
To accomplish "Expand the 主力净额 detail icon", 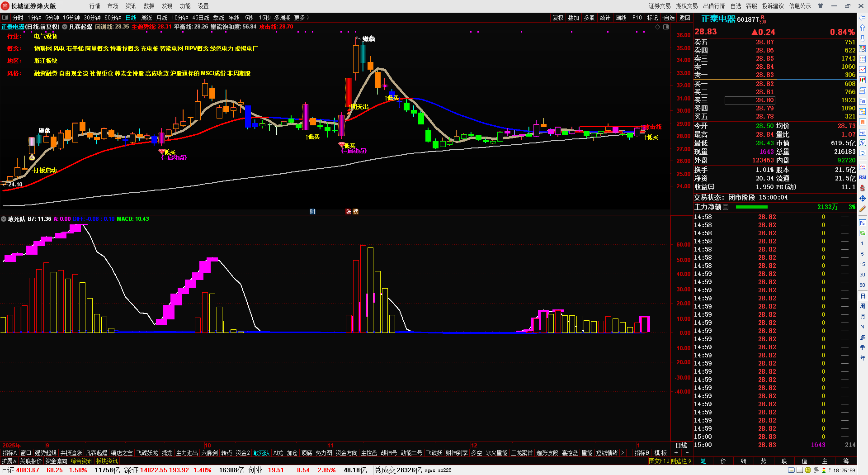I will 726,207.
